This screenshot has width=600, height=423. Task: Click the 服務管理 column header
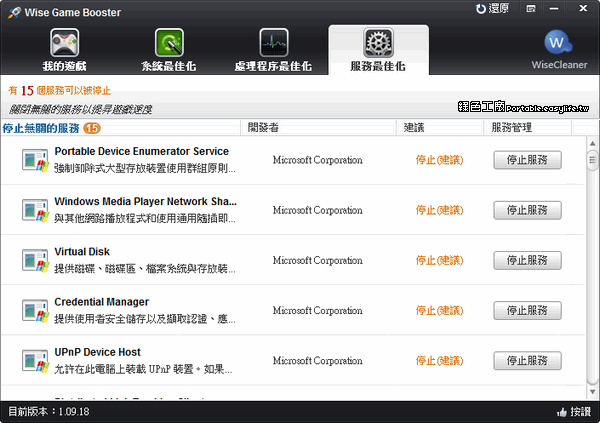pos(528,127)
